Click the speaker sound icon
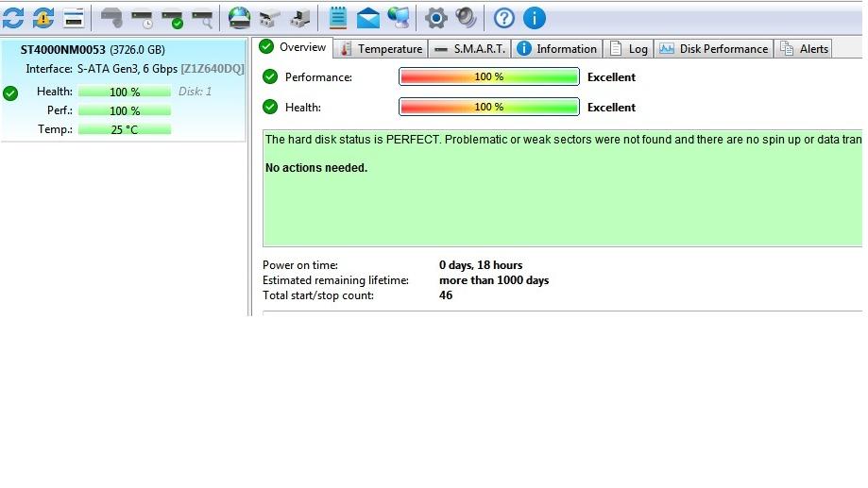 (x=466, y=18)
